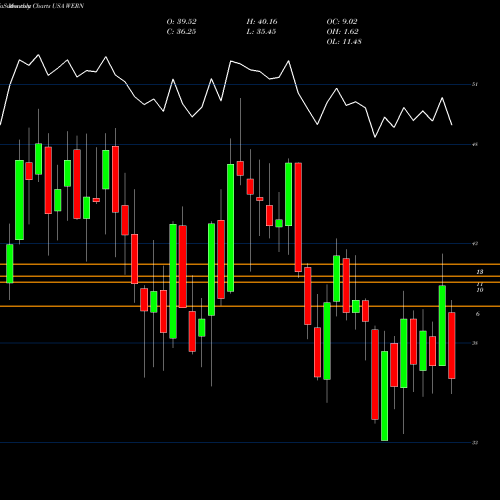Click the 'L: 35.45' low price value

261,32
